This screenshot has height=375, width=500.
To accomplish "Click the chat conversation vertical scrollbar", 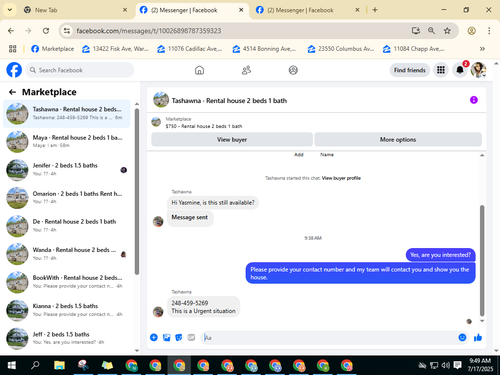I will coord(482,260).
